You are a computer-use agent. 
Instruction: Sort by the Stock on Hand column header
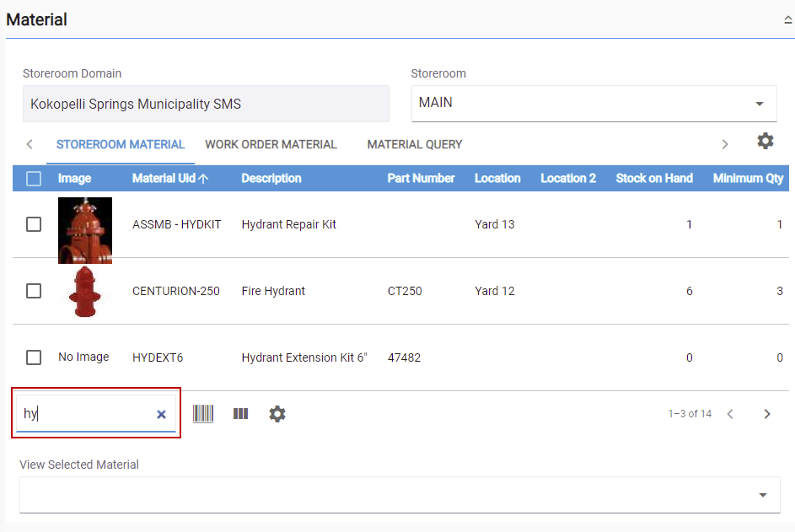tap(654, 179)
